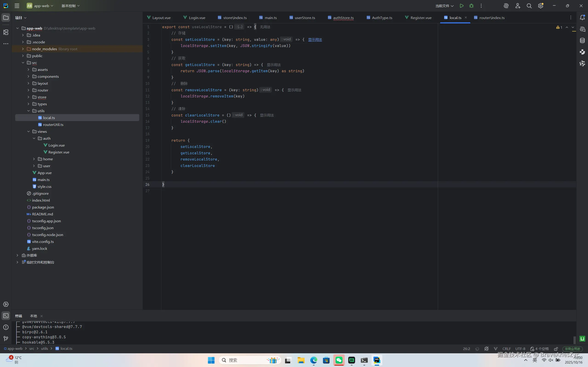Click the CRLF line separator button

pyautogui.click(x=506, y=349)
